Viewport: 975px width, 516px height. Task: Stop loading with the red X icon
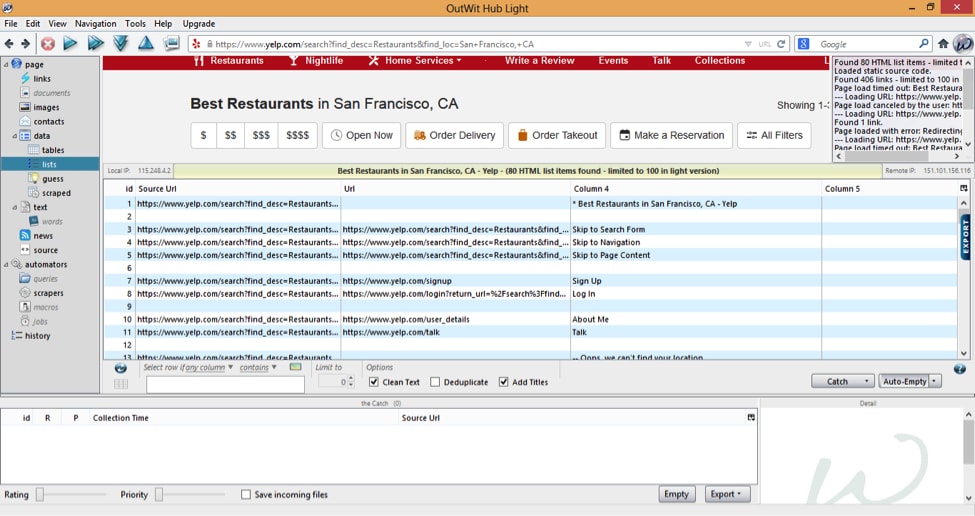(48, 44)
